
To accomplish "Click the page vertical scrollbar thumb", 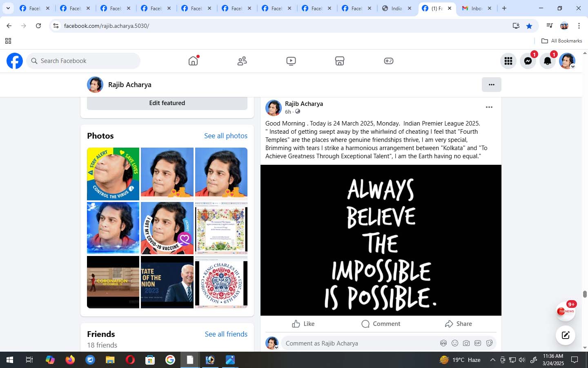I will coord(585,294).
